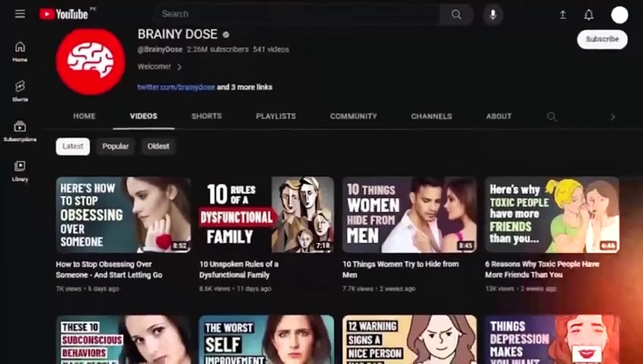Open Subscriptions in the sidebar

click(20, 131)
